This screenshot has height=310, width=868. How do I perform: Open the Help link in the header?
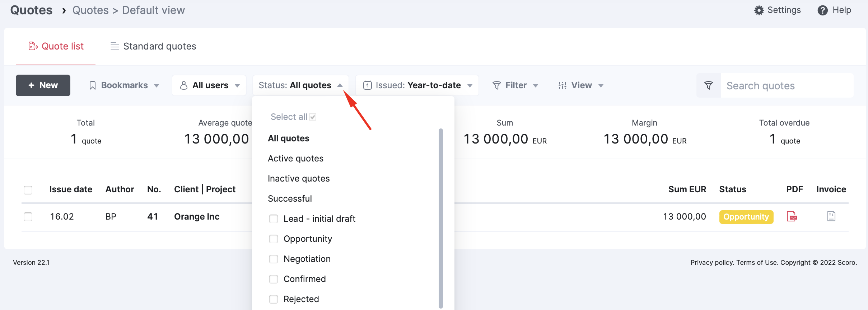(834, 10)
